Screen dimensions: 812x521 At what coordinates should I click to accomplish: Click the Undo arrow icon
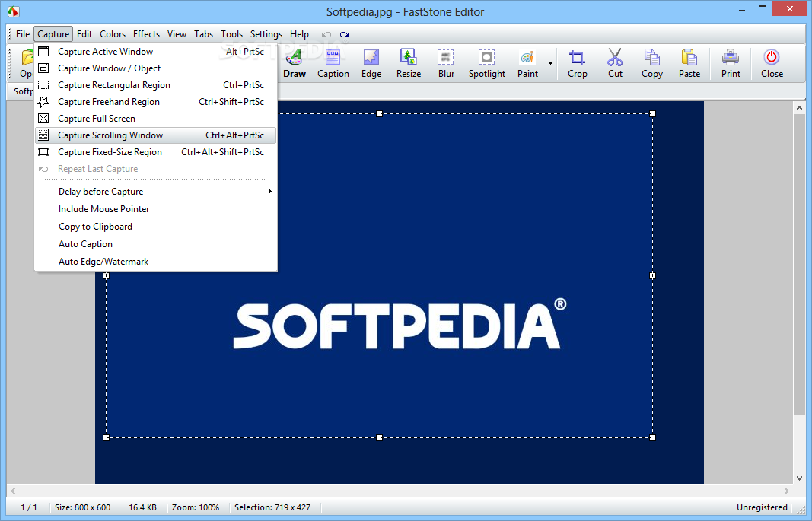coord(326,35)
